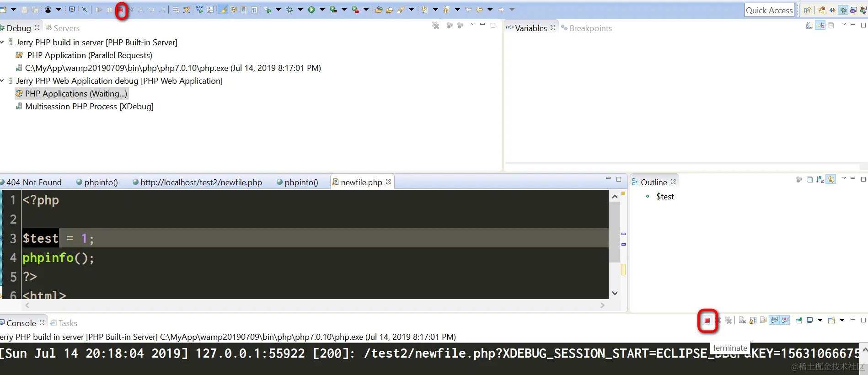
Task: Click Collapse All icon in Variables view
Action: tap(831, 26)
